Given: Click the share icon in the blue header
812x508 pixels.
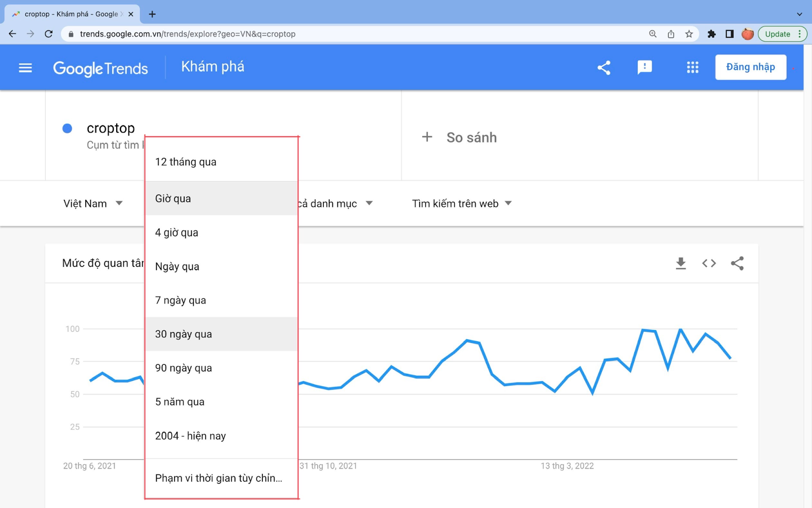Looking at the screenshot, I should pyautogui.click(x=604, y=68).
